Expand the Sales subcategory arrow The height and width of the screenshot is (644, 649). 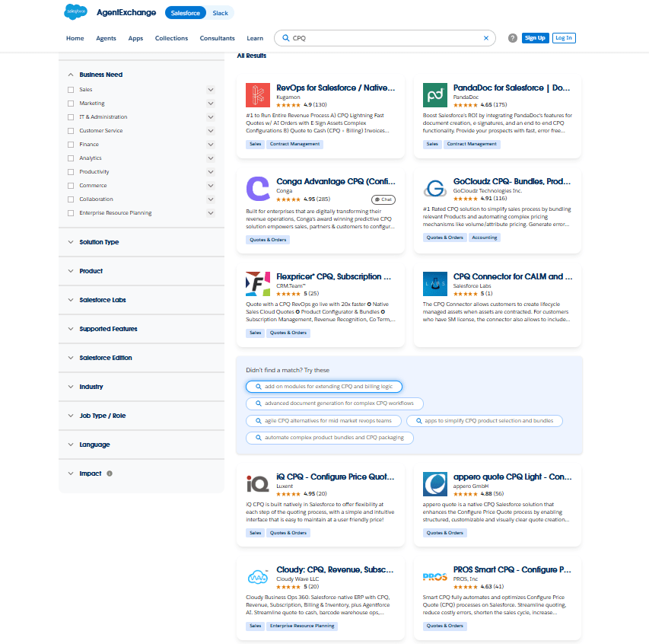click(x=211, y=90)
